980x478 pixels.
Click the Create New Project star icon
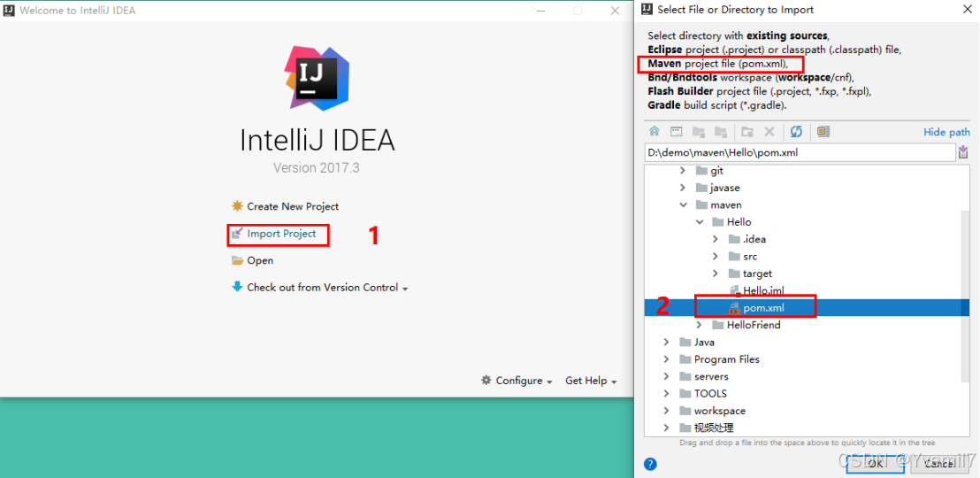click(237, 206)
